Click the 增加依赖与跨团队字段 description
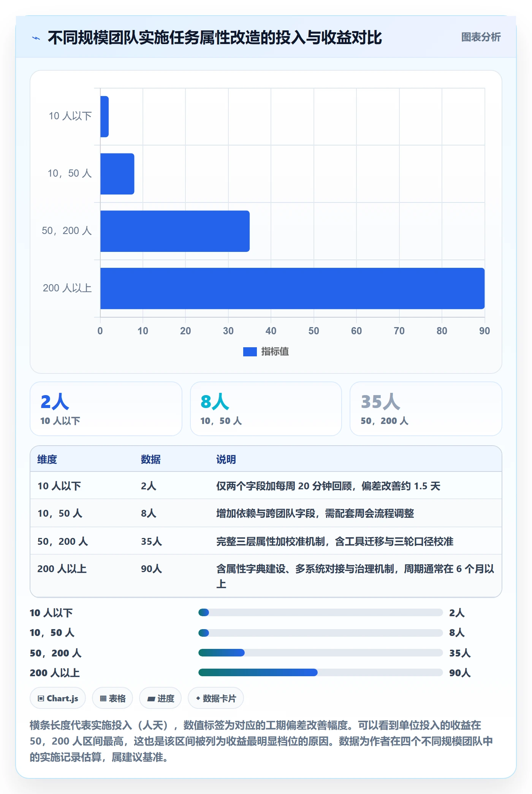This screenshot has width=532, height=794. (x=315, y=513)
